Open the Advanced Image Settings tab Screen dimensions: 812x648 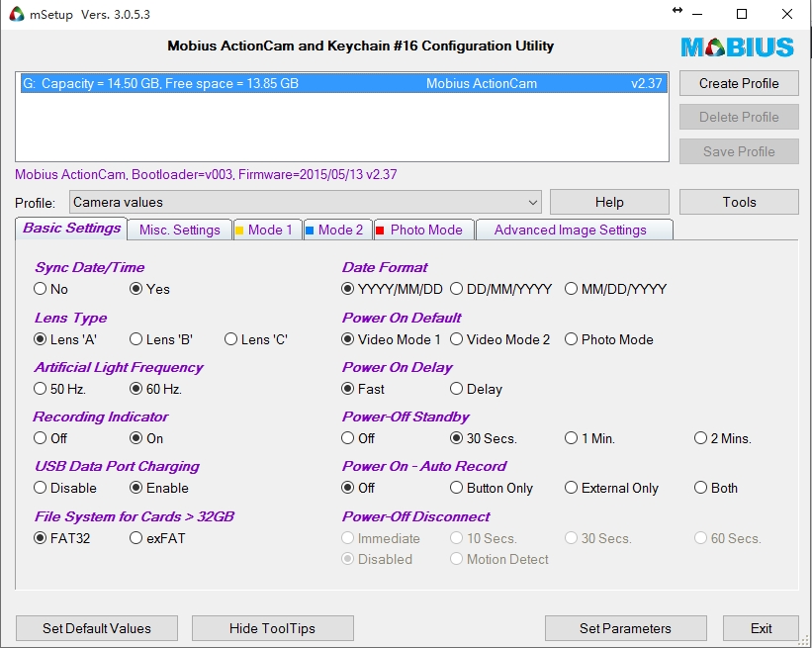[574, 230]
